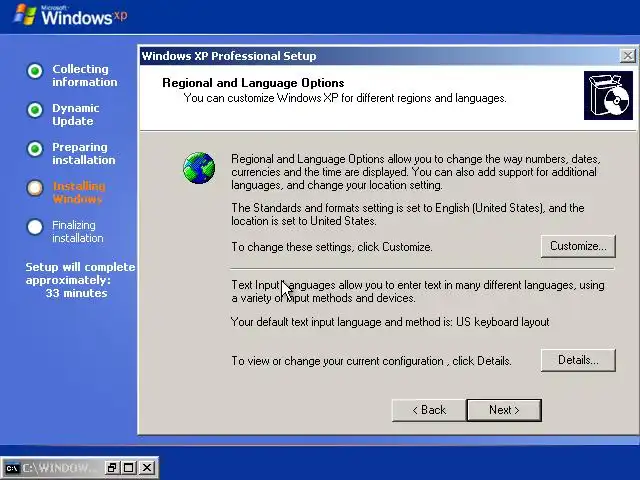Restore the minimized C:\WINDOW... window
640x480 pixels.
pos(112,468)
